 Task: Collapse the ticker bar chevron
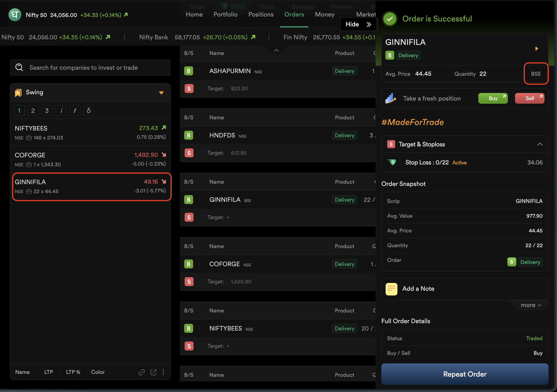point(276,51)
